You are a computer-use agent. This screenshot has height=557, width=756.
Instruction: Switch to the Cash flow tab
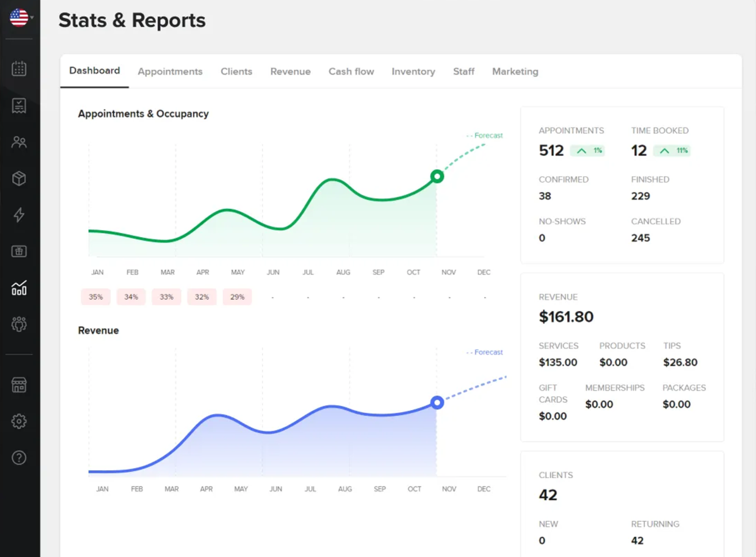(351, 71)
